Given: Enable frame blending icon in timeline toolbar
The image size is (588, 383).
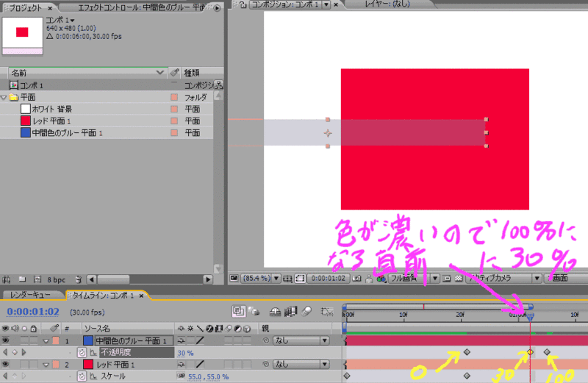Looking at the screenshot, I should tap(290, 312).
